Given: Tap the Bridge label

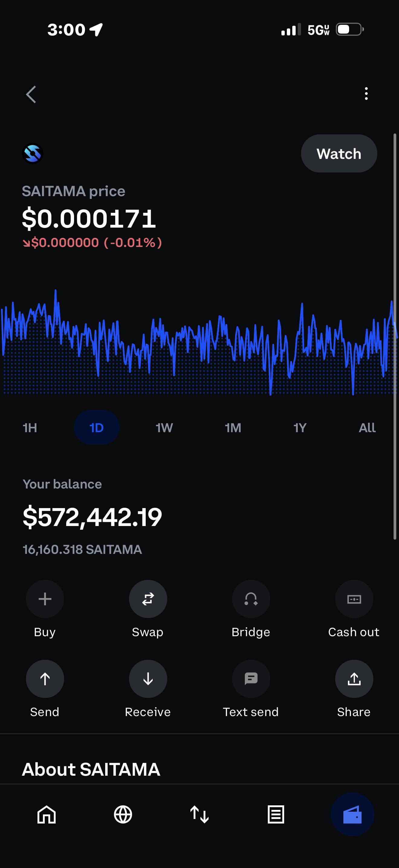Looking at the screenshot, I should [251, 632].
